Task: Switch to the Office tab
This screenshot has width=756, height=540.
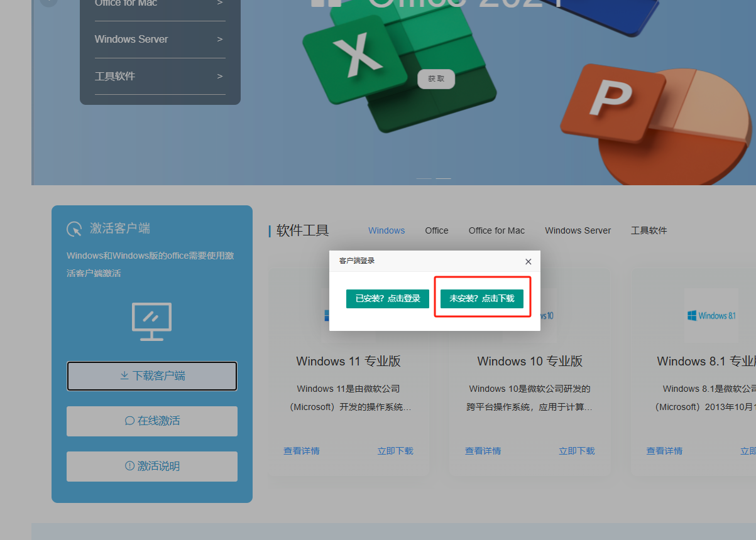Action: [x=437, y=230]
